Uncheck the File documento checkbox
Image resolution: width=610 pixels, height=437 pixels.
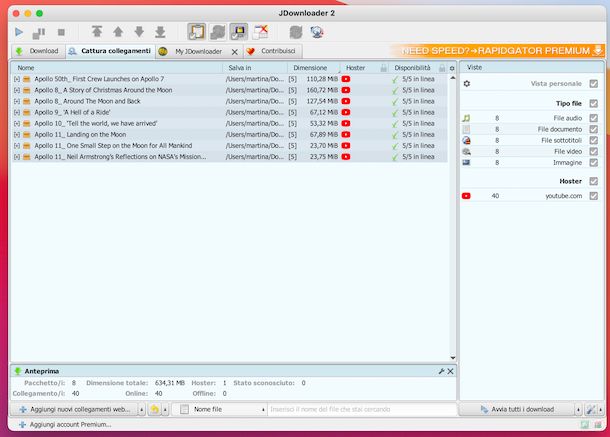[x=593, y=129]
